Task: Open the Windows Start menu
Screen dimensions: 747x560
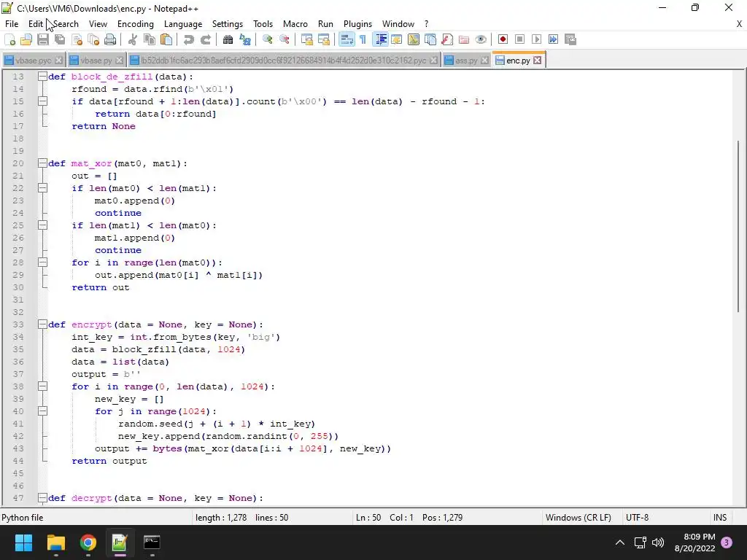Action: (23, 542)
